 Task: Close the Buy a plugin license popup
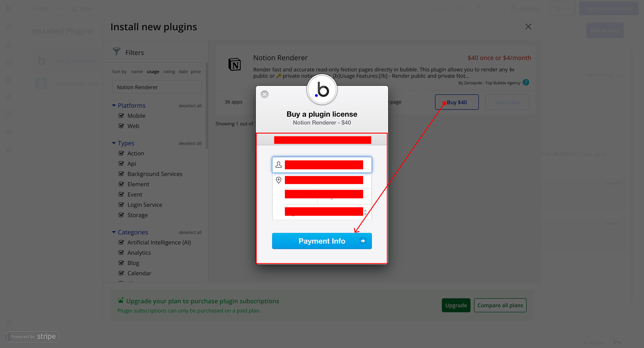(x=265, y=95)
